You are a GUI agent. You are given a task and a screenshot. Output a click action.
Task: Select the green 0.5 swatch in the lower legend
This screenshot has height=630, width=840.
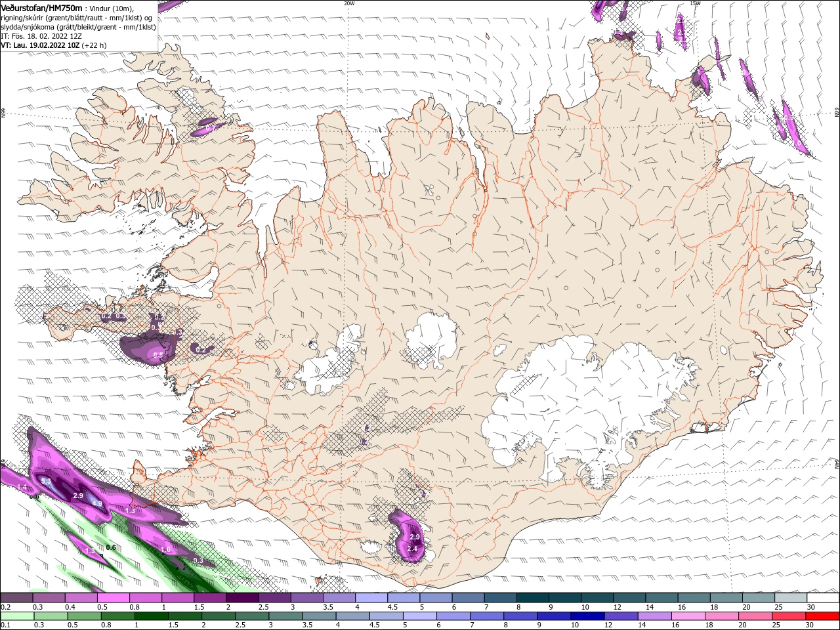84,616
